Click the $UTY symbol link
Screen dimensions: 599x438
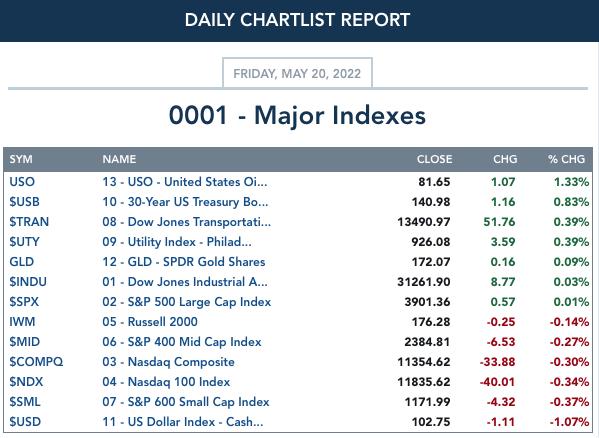(24, 242)
